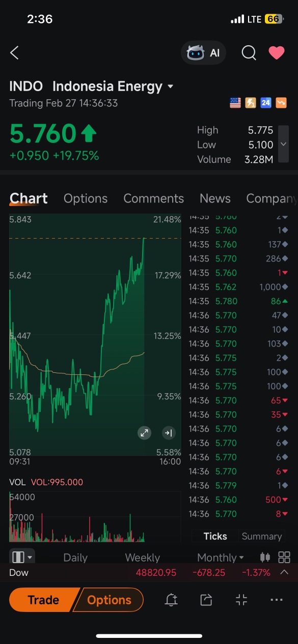Switch to the Options tab
This screenshot has height=644, width=298.
pos(86,198)
